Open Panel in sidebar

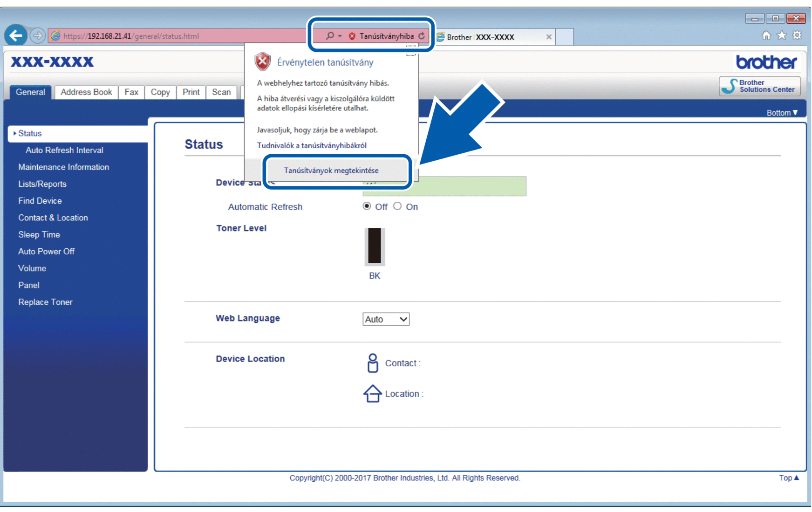(28, 285)
